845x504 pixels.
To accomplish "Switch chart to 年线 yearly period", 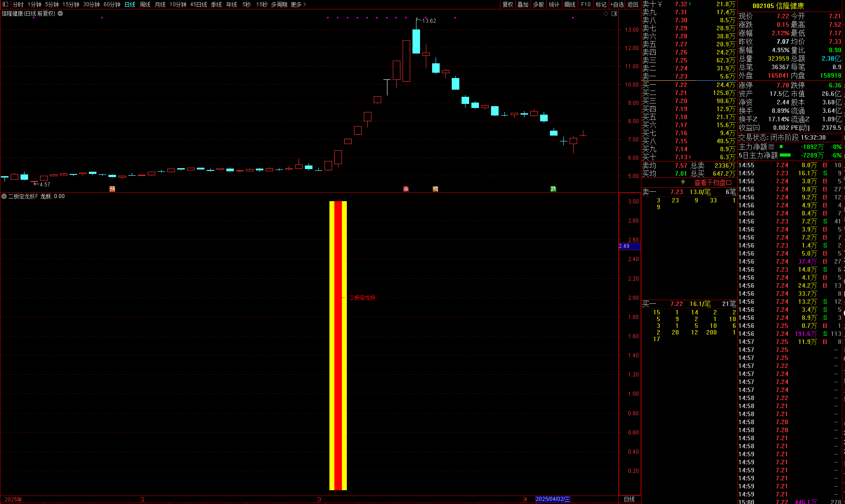I will pyautogui.click(x=232, y=4).
